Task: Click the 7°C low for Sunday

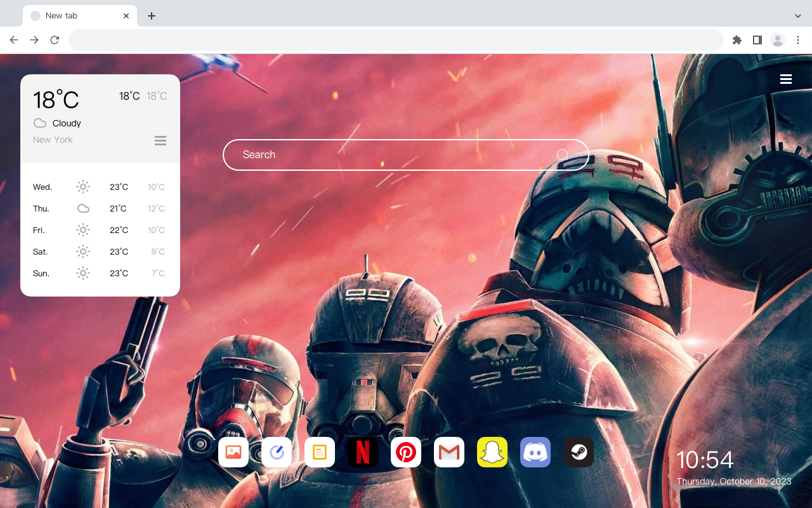Action: pos(158,274)
